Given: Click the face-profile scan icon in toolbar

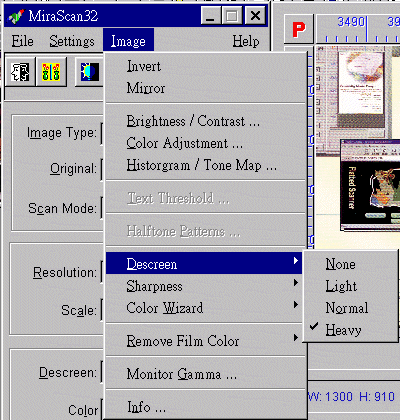Looking at the screenshot, I should point(20,71).
